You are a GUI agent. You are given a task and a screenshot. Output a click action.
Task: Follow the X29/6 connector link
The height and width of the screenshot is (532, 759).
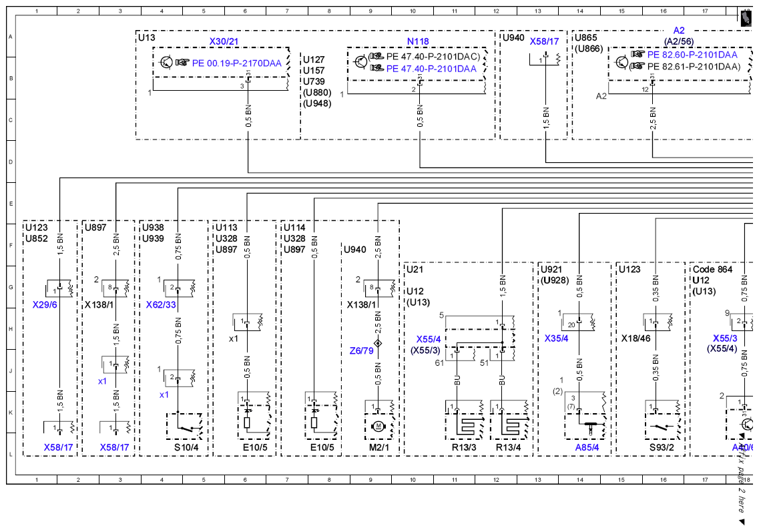click(45, 304)
